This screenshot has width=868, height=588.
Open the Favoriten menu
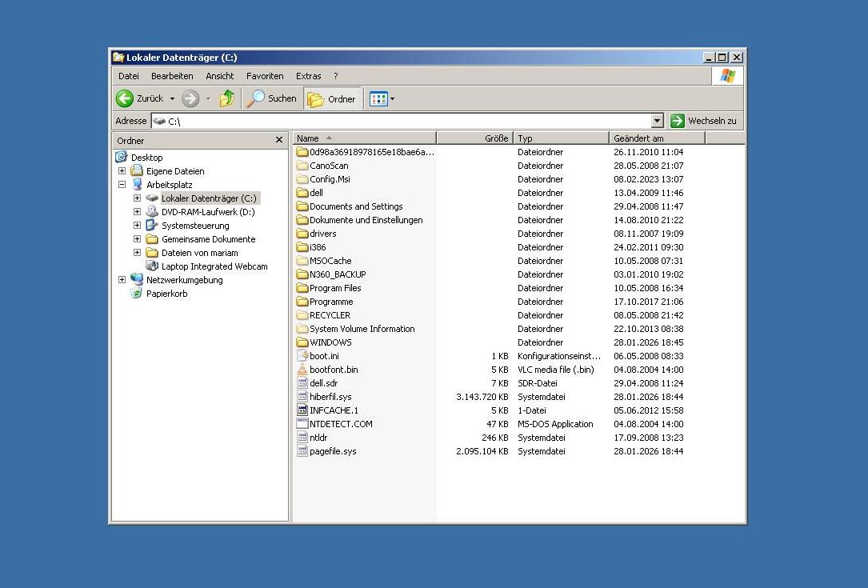(x=265, y=76)
